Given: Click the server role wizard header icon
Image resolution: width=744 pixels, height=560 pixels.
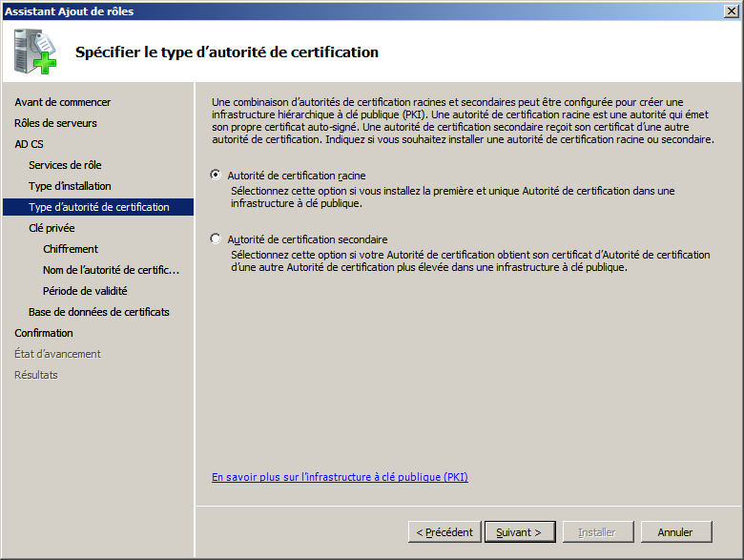Looking at the screenshot, I should tap(36, 52).
